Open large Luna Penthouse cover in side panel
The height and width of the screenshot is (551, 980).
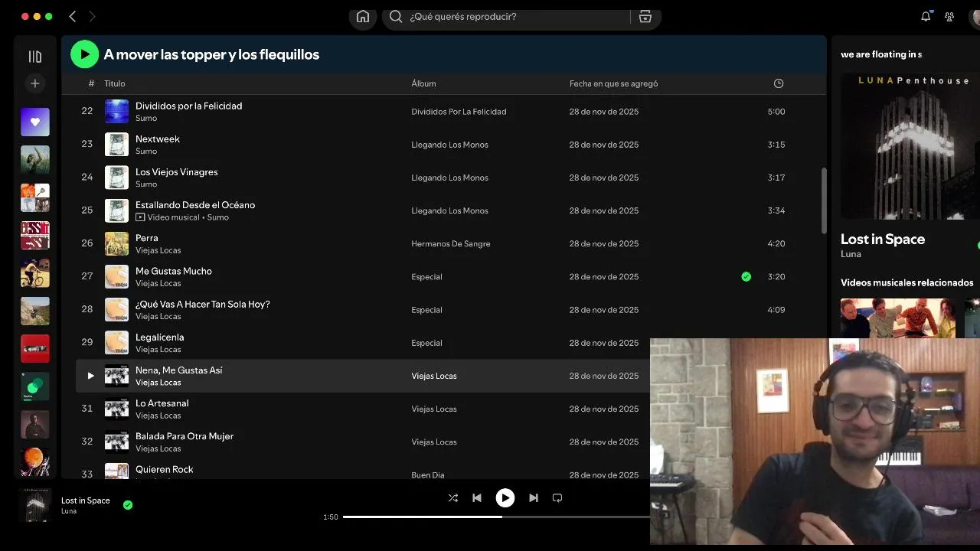910,146
